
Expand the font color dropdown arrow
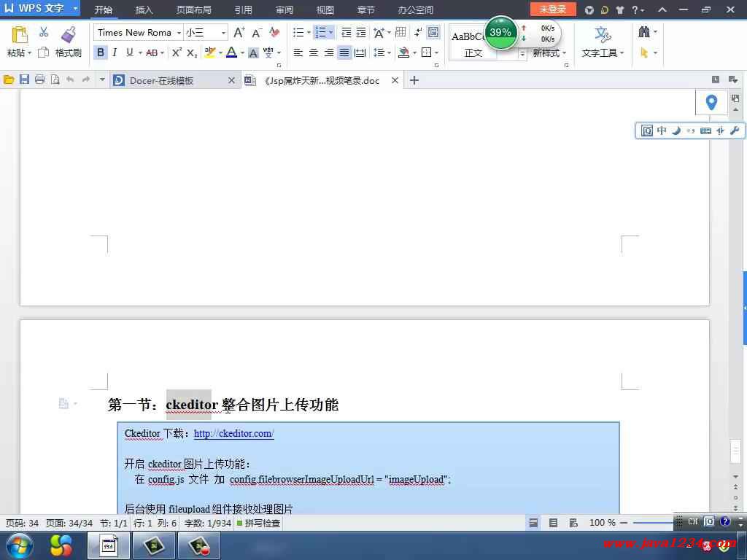242,52
